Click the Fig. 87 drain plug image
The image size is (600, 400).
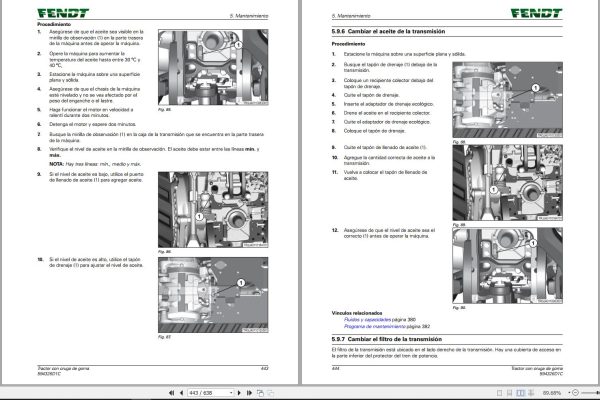coord(213,295)
